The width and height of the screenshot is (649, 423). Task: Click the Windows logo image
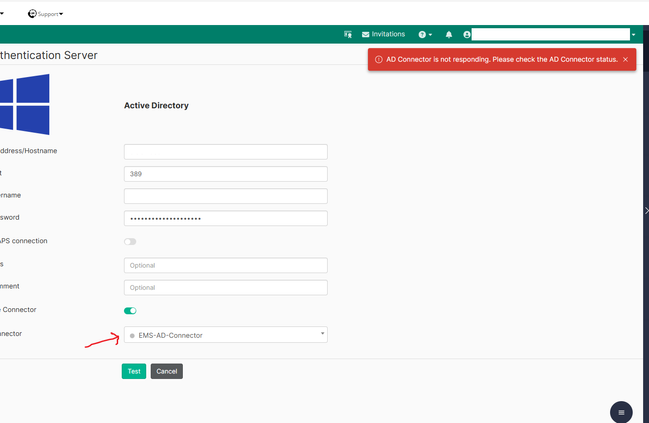[x=25, y=104]
